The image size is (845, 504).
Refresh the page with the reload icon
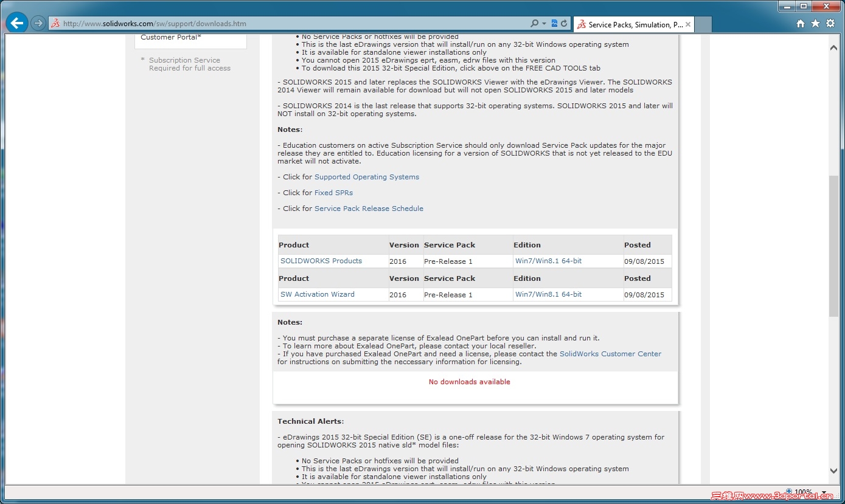coord(564,24)
